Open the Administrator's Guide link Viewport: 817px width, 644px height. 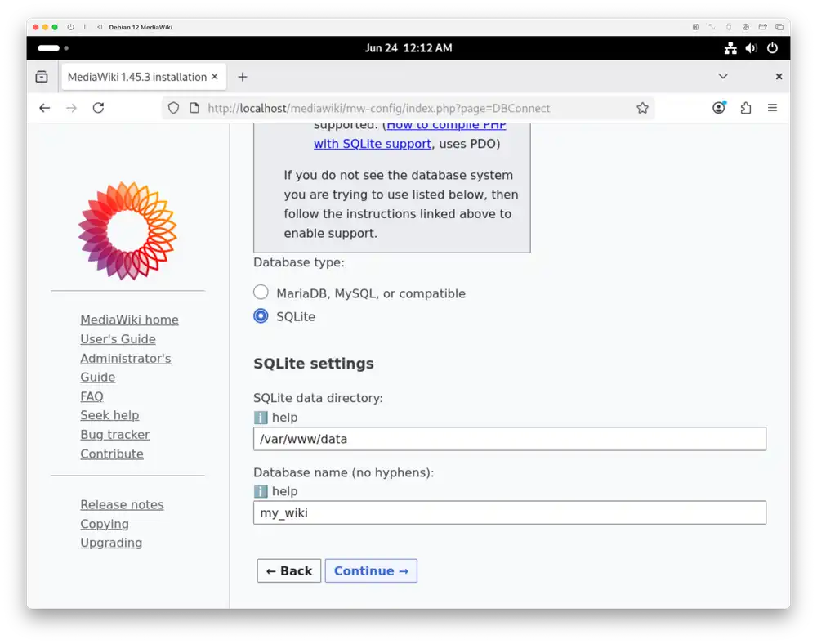tap(126, 367)
